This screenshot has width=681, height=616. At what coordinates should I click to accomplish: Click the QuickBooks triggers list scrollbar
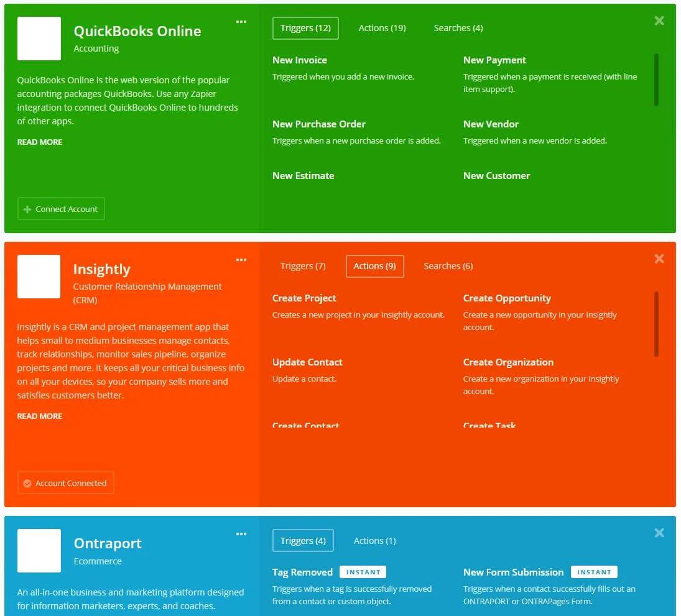(x=656, y=80)
